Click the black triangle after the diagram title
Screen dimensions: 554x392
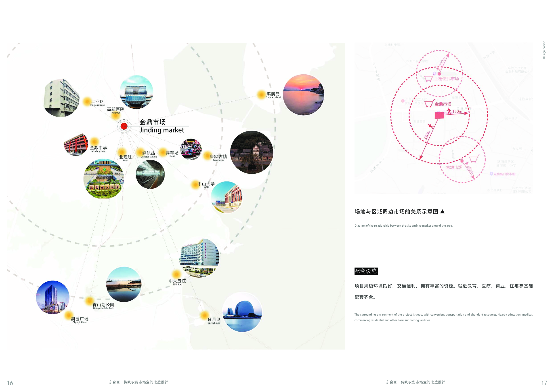coord(442,211)
